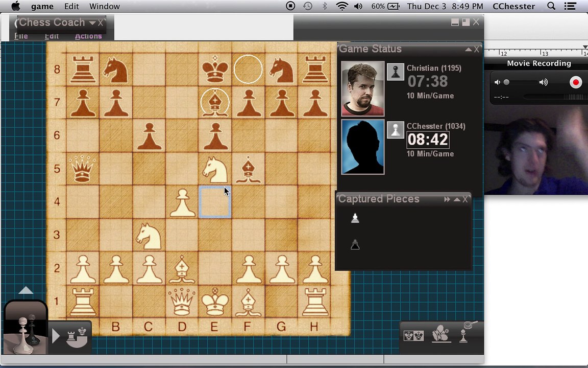Open the two-kings board view icon
The image size is (588, 368).
point(413,335)
